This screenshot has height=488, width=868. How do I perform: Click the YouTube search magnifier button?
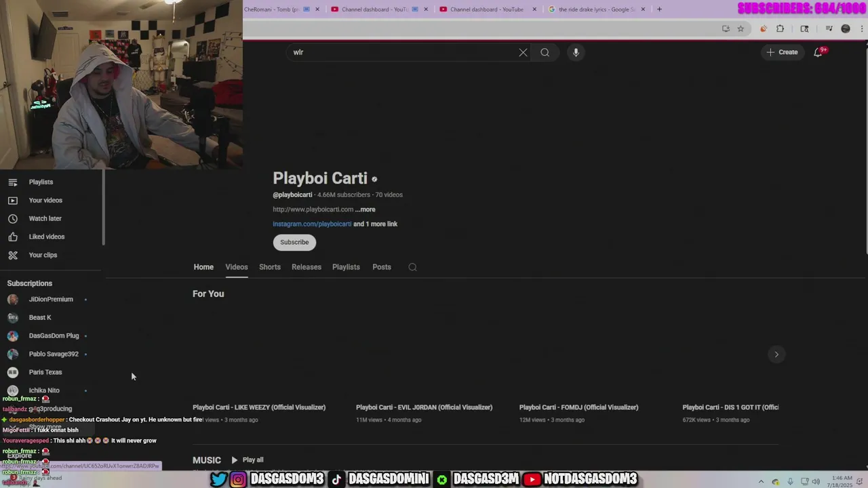[545, 52]
